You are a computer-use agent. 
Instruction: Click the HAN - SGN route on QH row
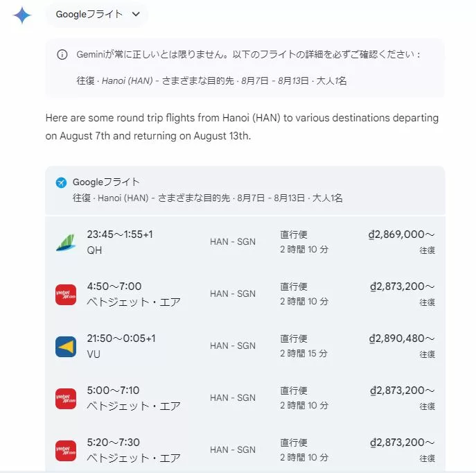tap(233, 242)
